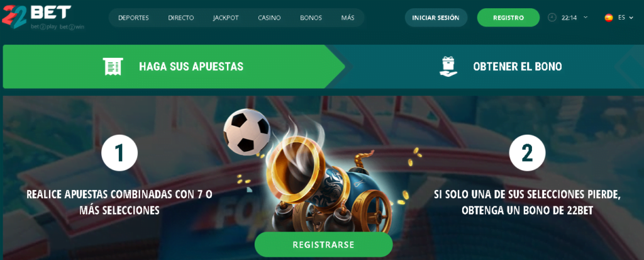Expand the time zone dropdown arrow
Image resolution: width=644 pixels, height=260 pixels.
tap(586, 18)
